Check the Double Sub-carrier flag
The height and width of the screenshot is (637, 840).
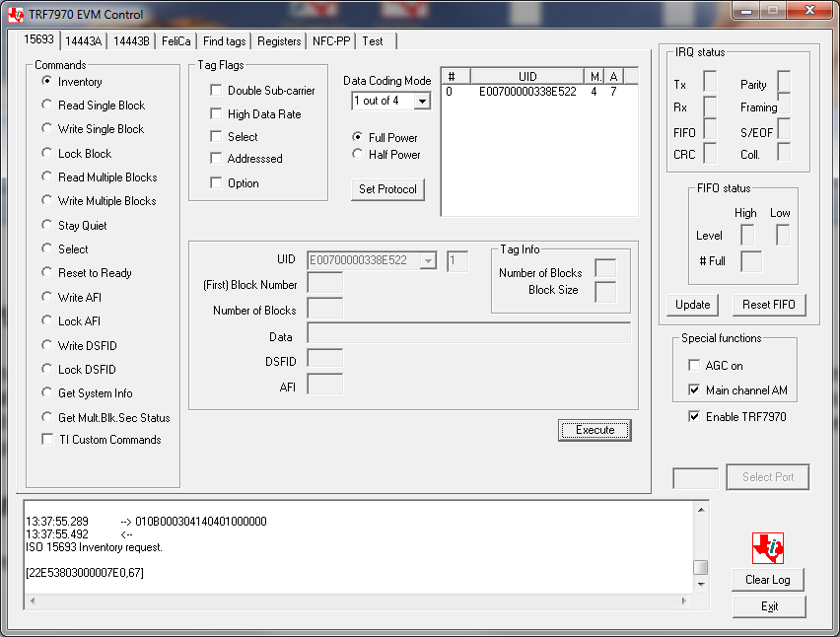pyautogui.click(x=214, y=90)
